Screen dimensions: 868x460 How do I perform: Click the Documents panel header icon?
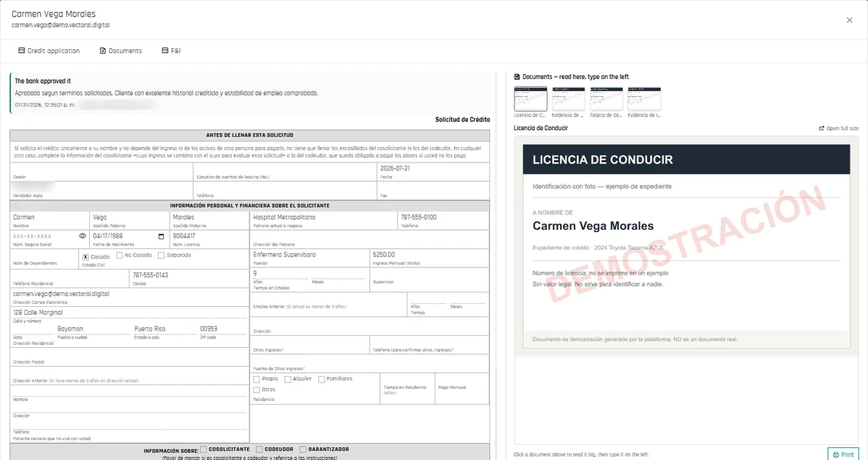pyautogui.click(x=517, y=77)
